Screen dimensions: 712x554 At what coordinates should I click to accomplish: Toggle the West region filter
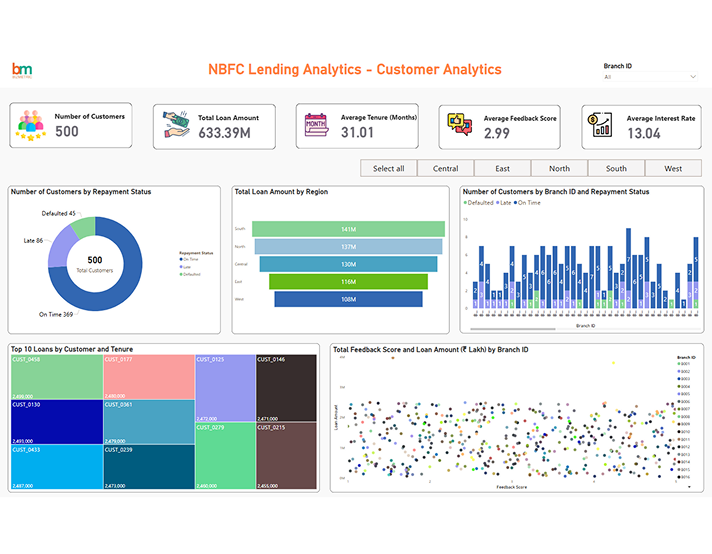673,168
